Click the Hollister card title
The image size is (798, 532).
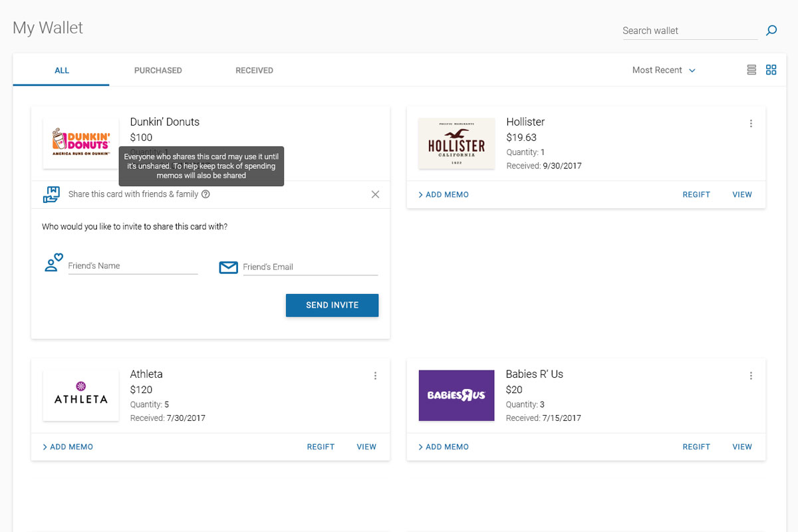(x=525, y=122)
